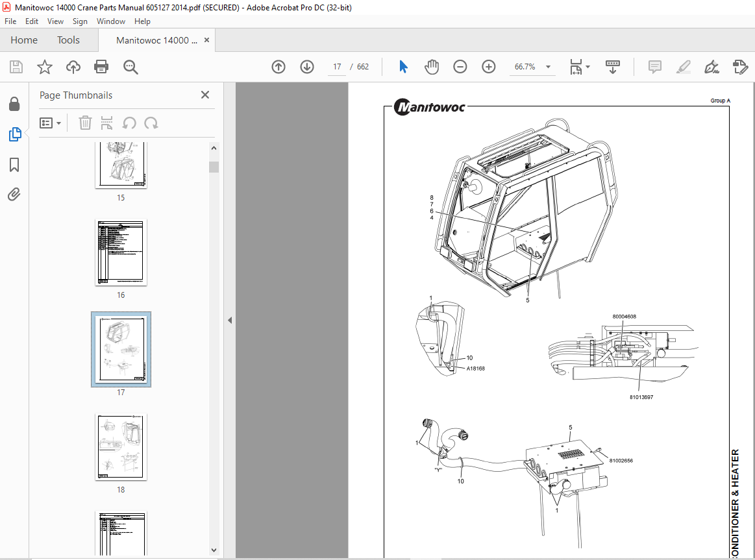The height and width of the screenshot is (560, 755).
Task: Select page 15 thumbnail
Action: [121, 164]
